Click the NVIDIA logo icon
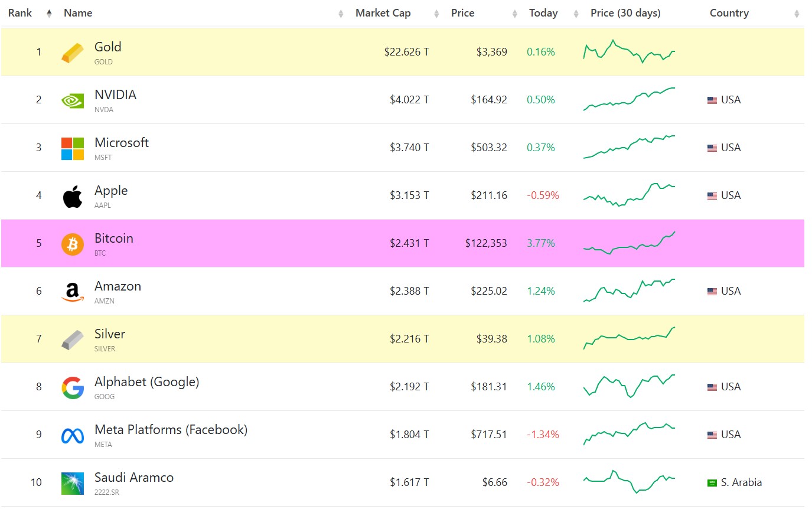This screenshot has width=812, height=509. pyautogui.click(x=73, y=100)
